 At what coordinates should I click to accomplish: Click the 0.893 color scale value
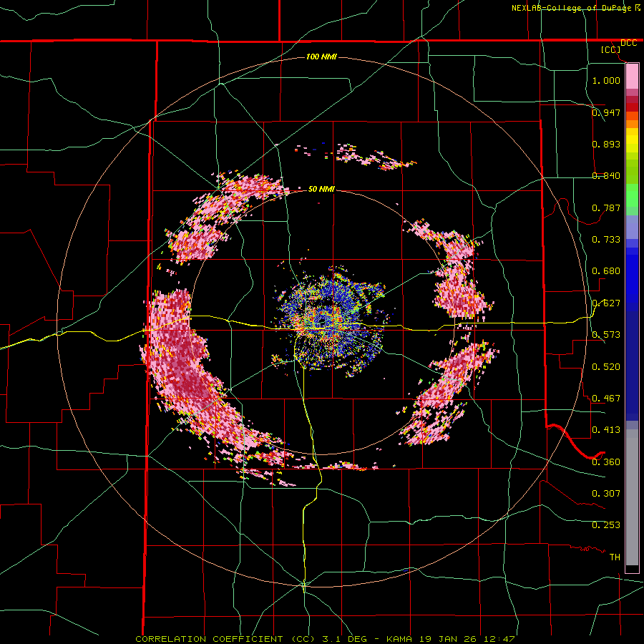pyautogui.click(x=606, y=144)
